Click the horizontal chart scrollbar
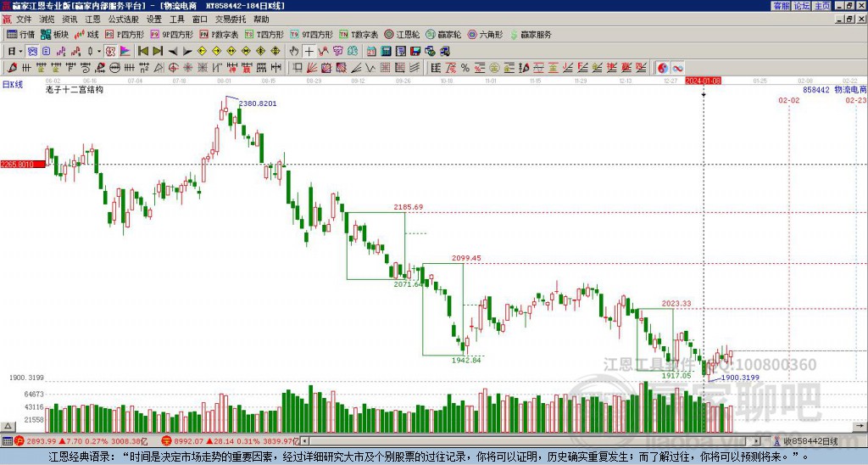868x465 pixels. (x=531, y=441)
